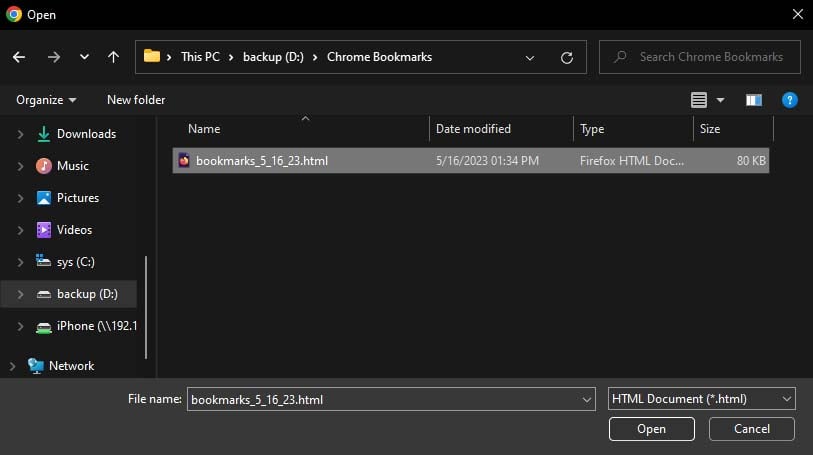Click the 80 KB size cell
Viewport: 813px width, 455px height.
[751, 161]
